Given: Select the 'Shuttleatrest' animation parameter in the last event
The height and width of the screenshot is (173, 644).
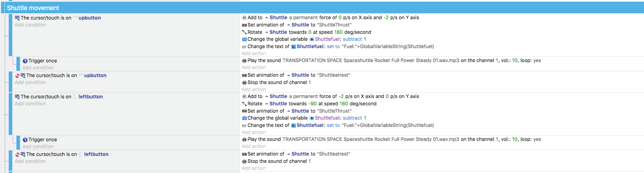Looking at the screenshot, I should point(334,154).
